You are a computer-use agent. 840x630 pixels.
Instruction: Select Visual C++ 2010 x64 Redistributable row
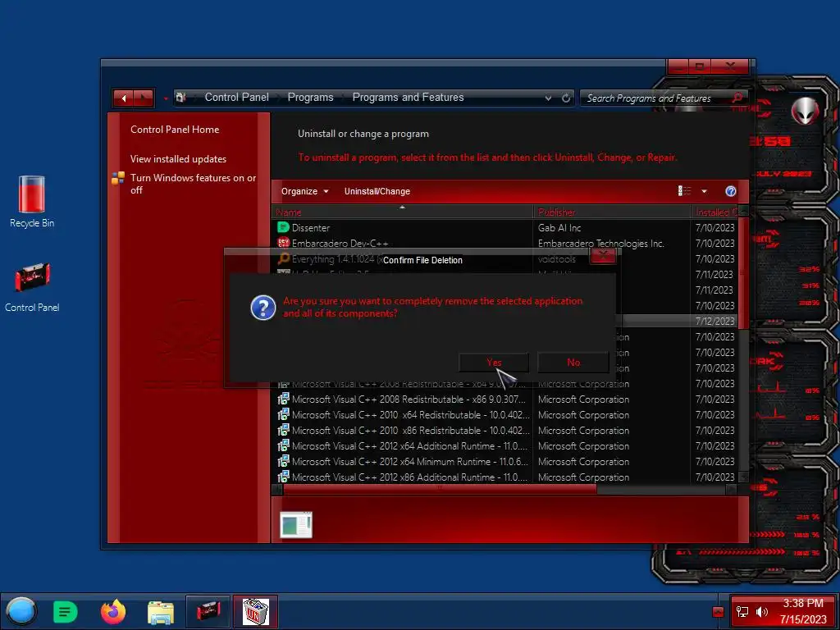point(504,414)
